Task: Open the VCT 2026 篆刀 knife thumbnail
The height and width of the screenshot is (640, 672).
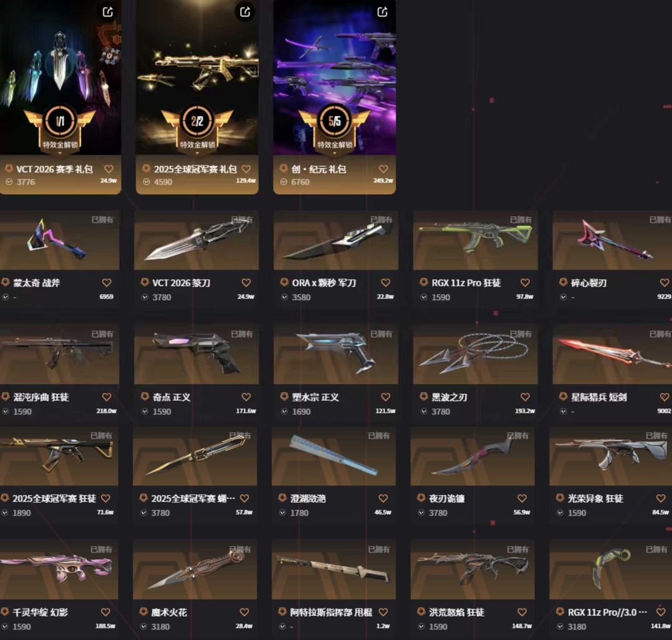Action: (196, 240)
